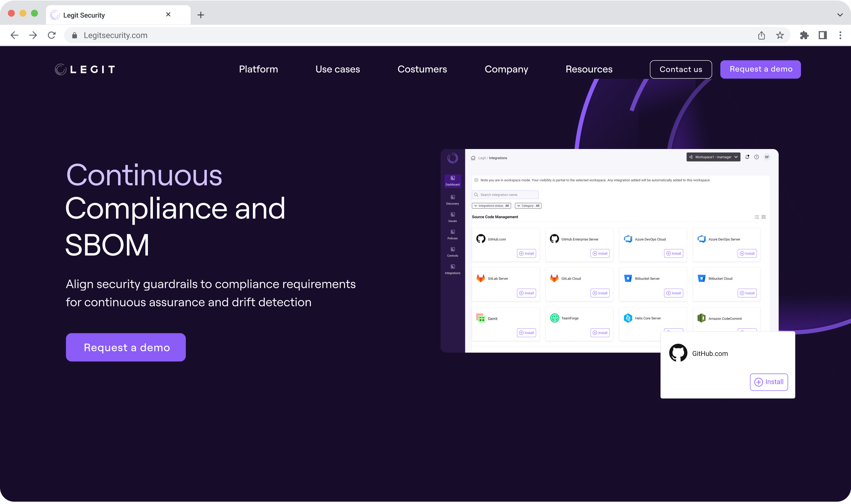851x504 pixels.
Task: Click the home icon in breadcrumb
Action: (x=473, y=158)
